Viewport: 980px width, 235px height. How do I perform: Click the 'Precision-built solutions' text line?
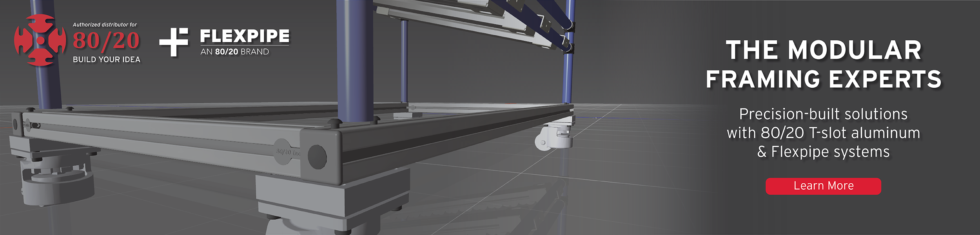point(823,114)
